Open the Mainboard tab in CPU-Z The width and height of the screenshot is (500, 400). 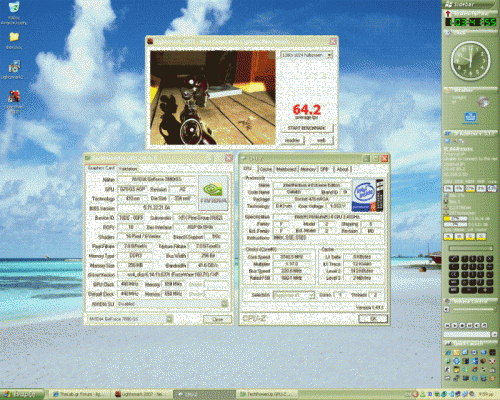[x=286, y=169]
